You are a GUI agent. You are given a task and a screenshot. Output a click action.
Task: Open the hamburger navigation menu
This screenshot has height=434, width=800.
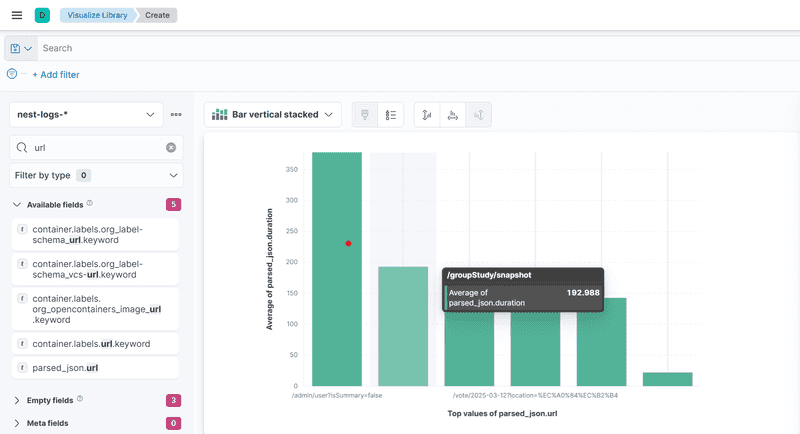17,15
